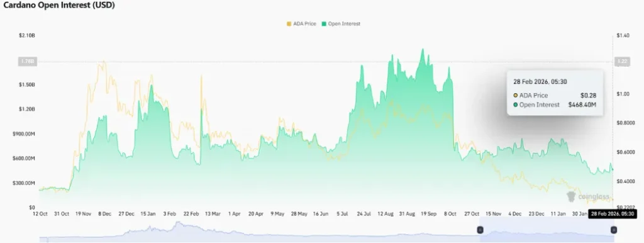This screenshot has height=243, width=644.
Task: Click the 24 Jul date axis label
Action: tap(364, 214)
